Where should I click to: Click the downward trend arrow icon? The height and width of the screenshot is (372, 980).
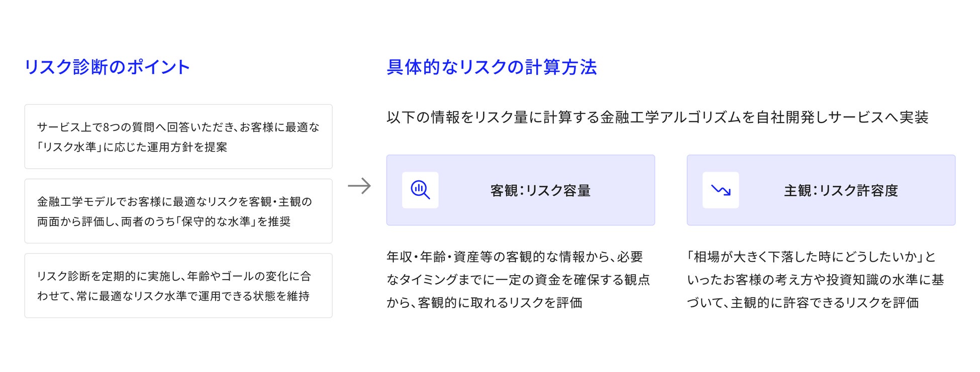721,190
